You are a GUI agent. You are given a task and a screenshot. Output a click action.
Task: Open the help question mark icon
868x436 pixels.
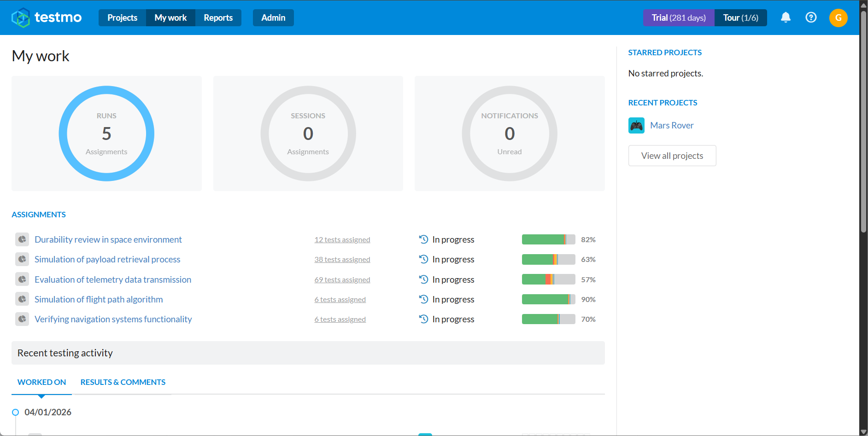tap(811, 17)
